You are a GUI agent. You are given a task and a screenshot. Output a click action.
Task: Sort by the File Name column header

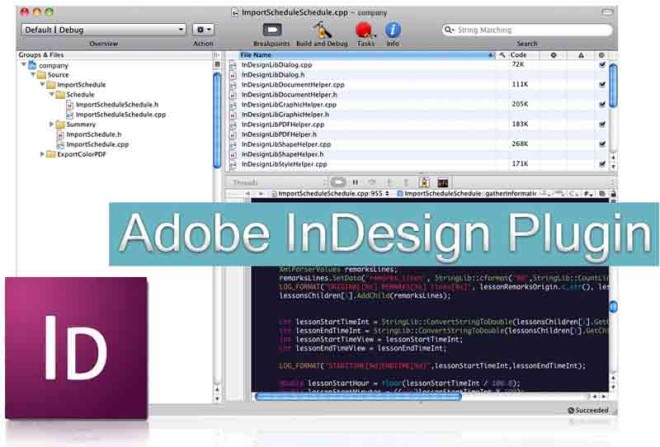[x=366, y=55]
